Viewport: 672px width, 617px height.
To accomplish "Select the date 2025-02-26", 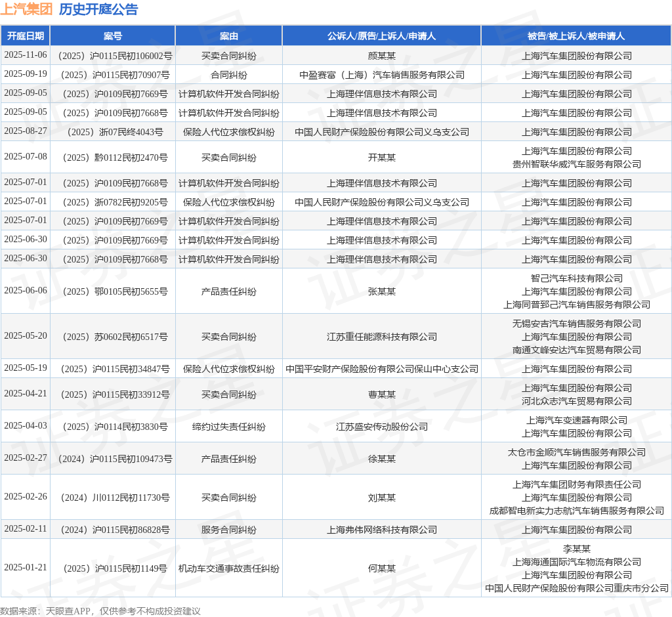I will (x=26, y=496).
